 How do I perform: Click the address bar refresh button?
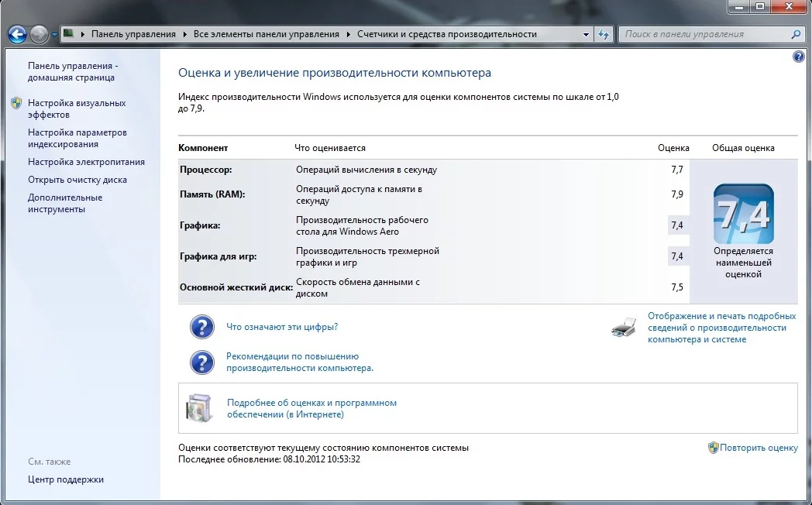click(604, 35)
